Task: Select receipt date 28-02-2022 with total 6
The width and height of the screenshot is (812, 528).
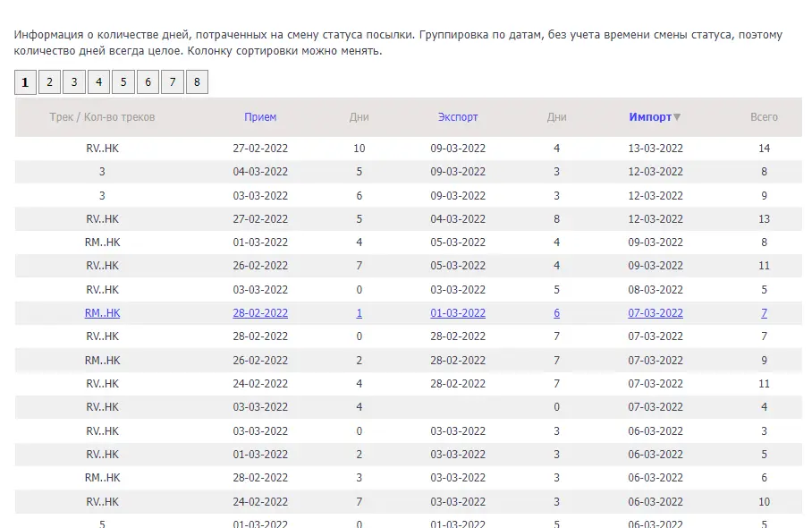Action: (260, 478)
